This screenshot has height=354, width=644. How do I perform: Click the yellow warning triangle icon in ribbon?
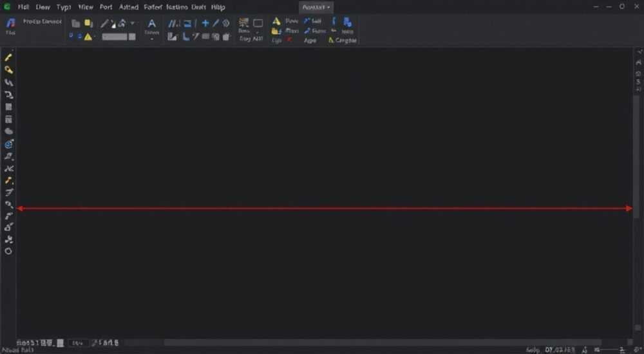[88, 37]
